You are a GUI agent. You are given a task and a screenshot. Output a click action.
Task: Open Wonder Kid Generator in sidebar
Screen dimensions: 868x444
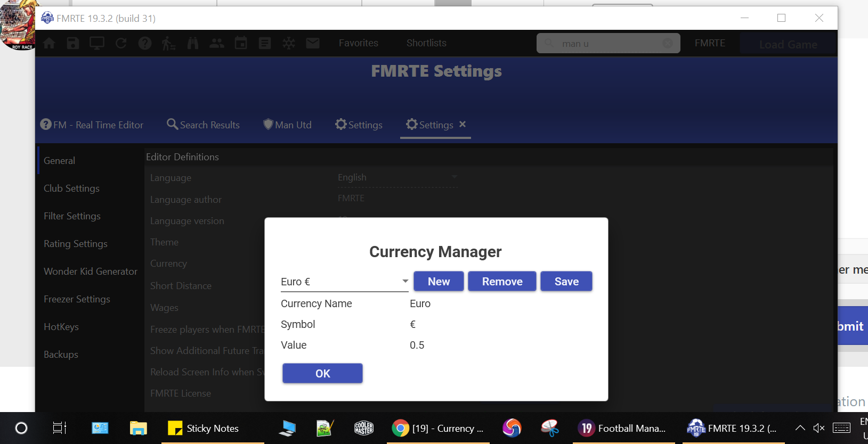[91, 272]
